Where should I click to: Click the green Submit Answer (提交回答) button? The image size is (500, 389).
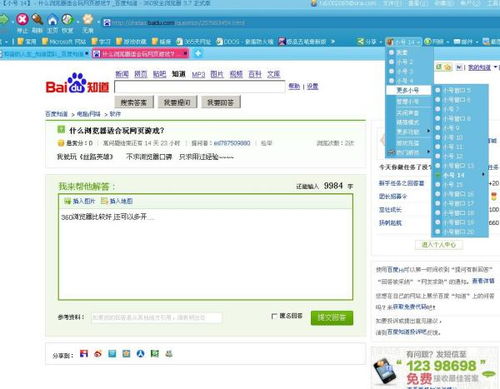point(332,317)
